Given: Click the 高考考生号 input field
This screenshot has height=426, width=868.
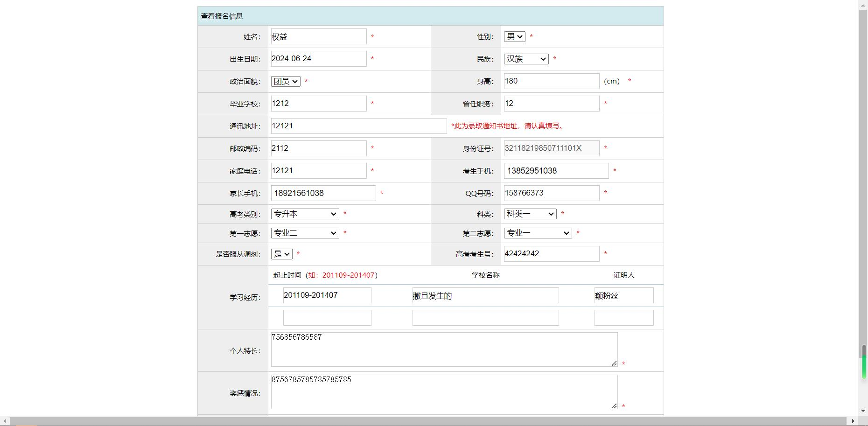Looking at the screenshot, I should click(551, 254).
